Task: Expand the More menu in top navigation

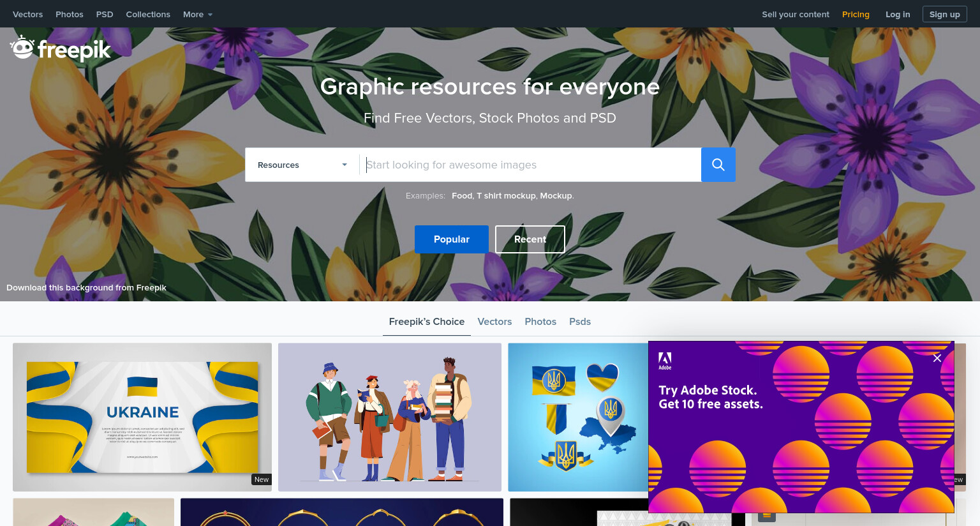Action: 198,14
